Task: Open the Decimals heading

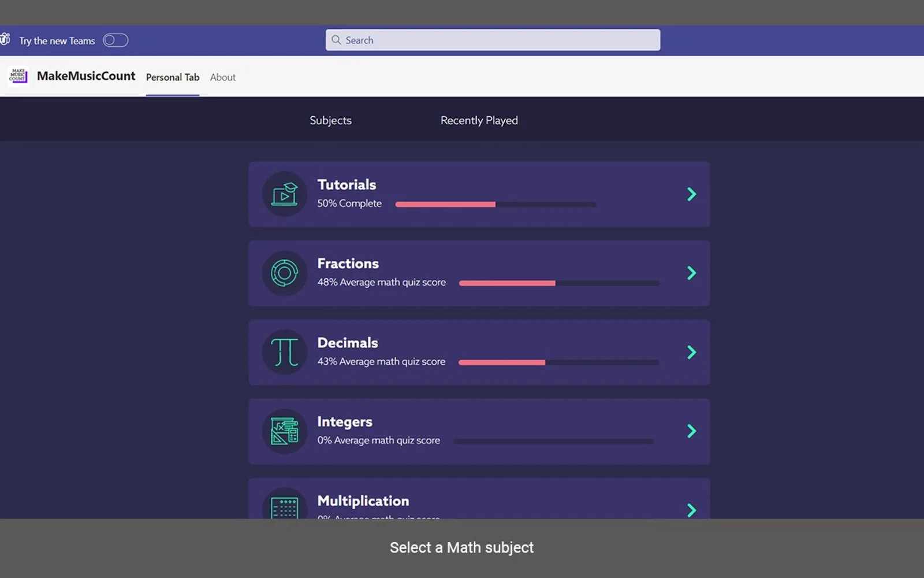Action: click(x=348, y=343)
